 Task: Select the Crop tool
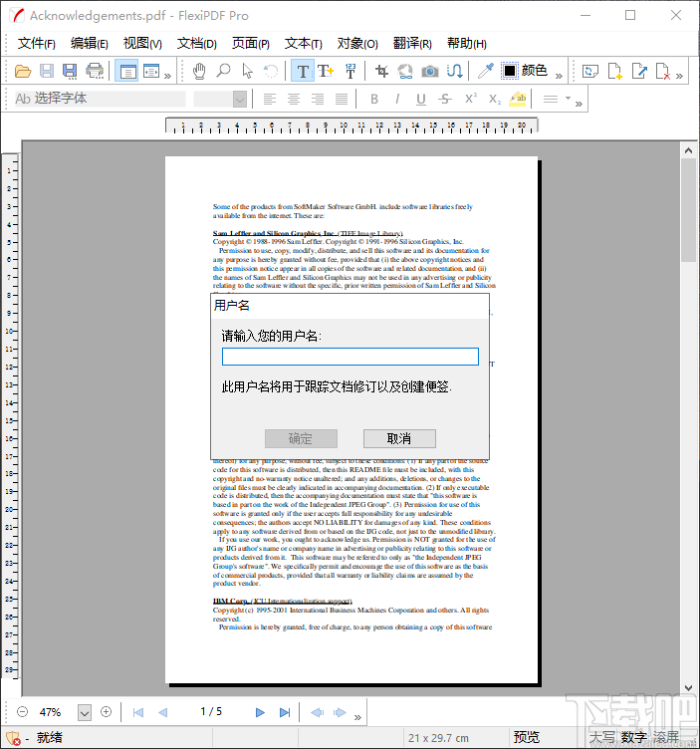[381, 71]
